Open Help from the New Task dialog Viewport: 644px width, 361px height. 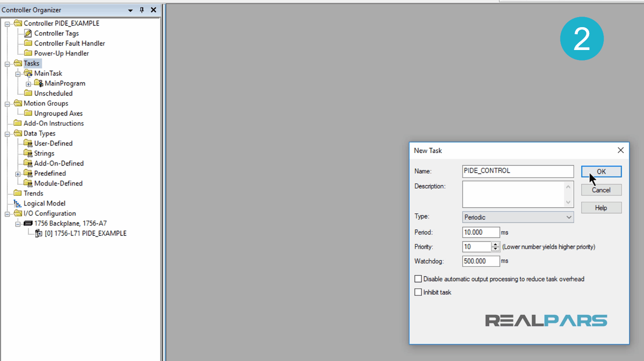pos(601,207)
